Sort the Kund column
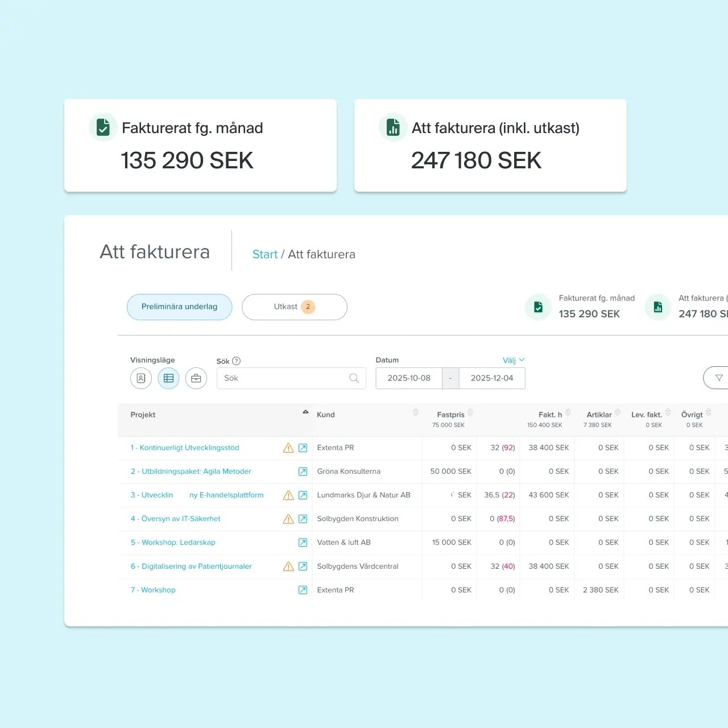 (415, 412)
